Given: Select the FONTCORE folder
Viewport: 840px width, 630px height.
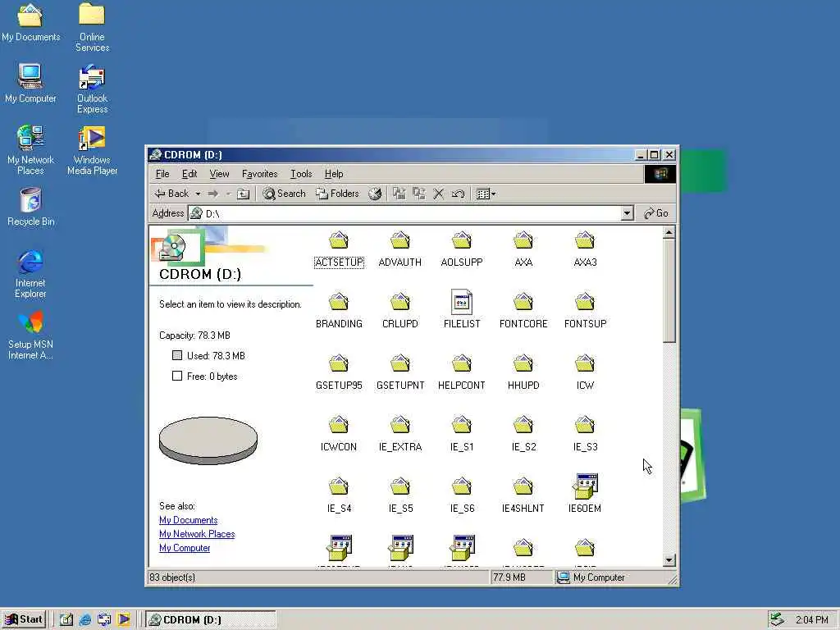Looking at the screenshot, I should tap(523, 311).
